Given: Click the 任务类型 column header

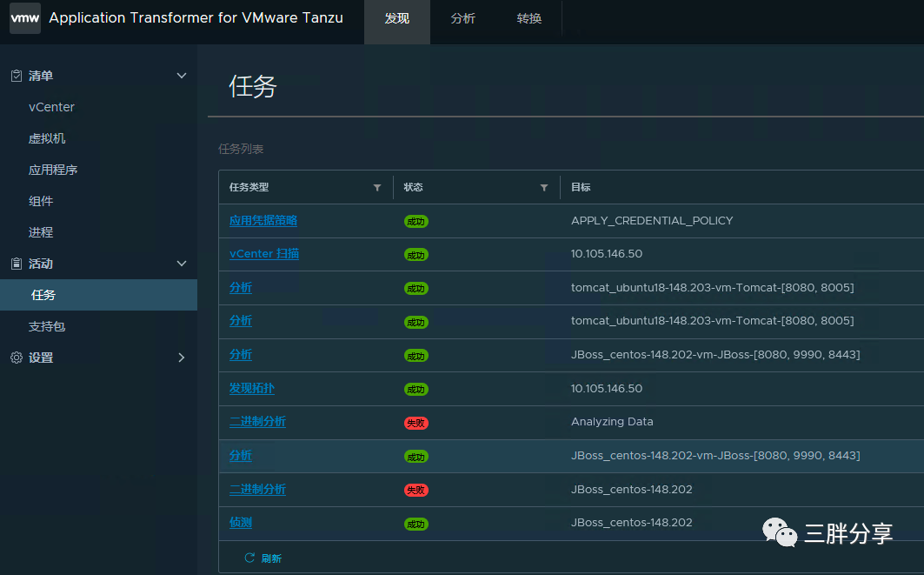Looking at the screenshot, I should 249,187.
